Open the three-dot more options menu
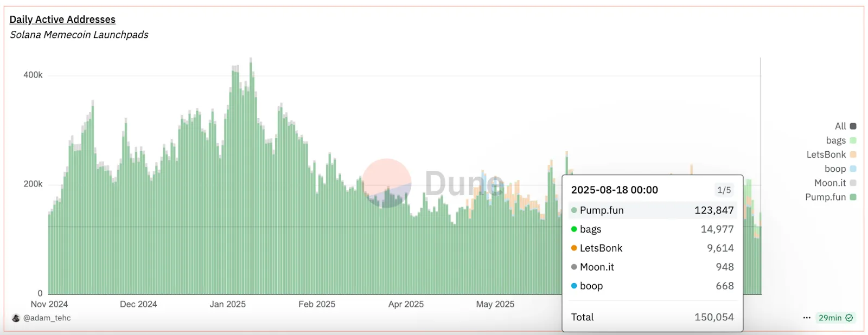Image resolution: width=868 pixels, height=335 pixels. click(x=807, y=318)
